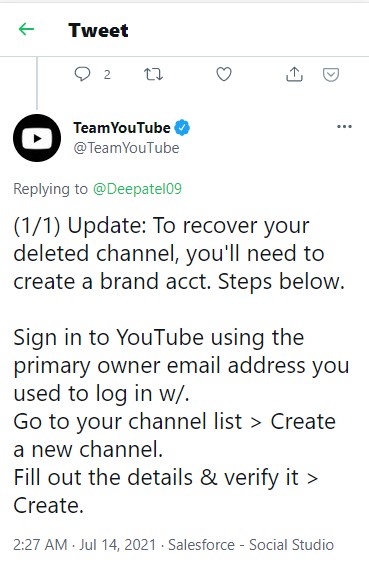369x570 pixels.
Task: Open Salesforce - Social Studio source link
Action: coord(251,545)
